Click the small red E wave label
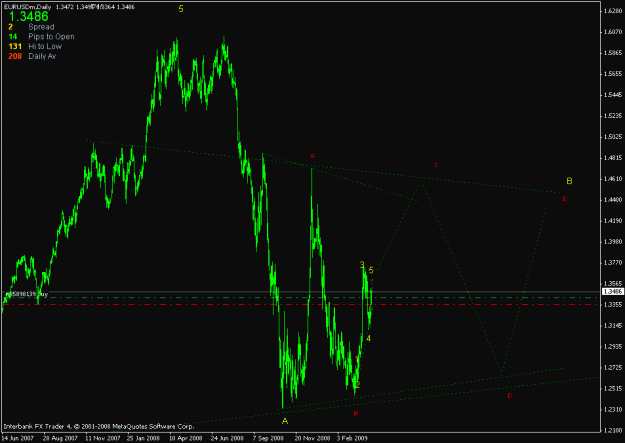The height and width of the screenshot is (443, 625). tap(564, 199)
